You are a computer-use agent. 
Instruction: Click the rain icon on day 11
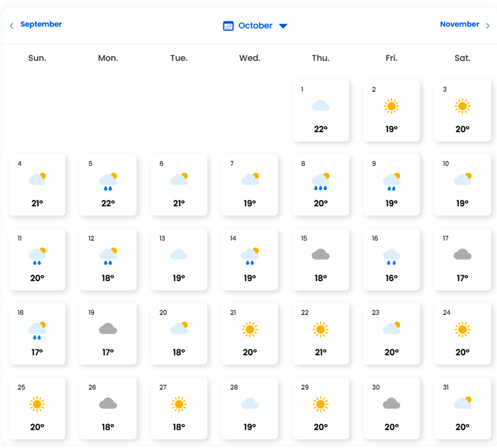coord(37,256)
